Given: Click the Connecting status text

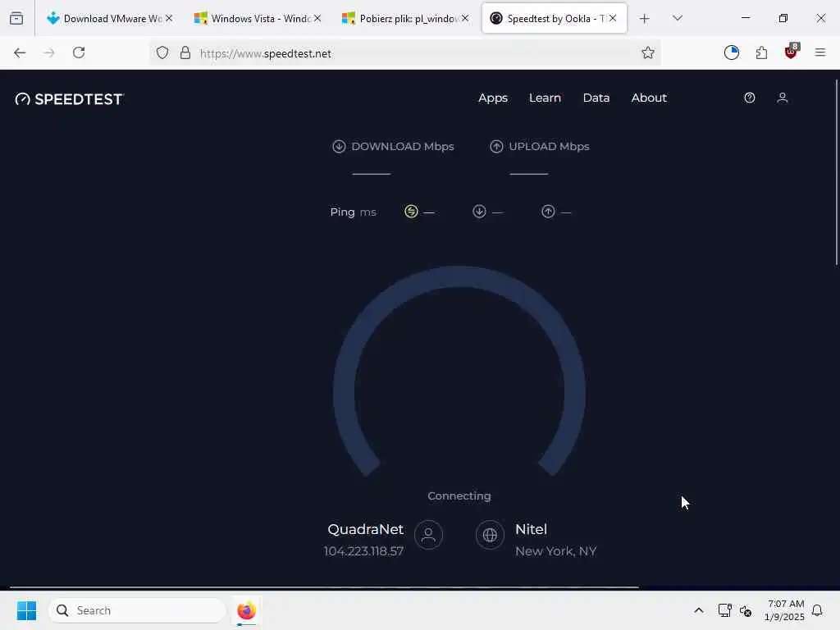Looking at the screenshot, I should pos(459,496).
